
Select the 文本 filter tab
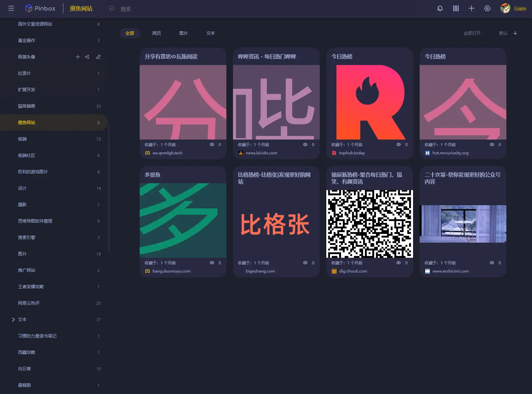(x=211, y=33)
